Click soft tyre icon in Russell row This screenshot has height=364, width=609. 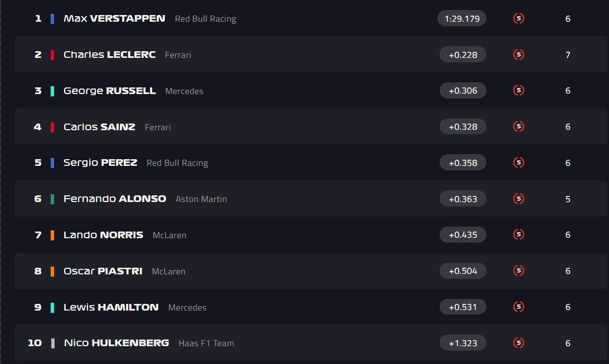pyautogui.click(x=519, y=91)
